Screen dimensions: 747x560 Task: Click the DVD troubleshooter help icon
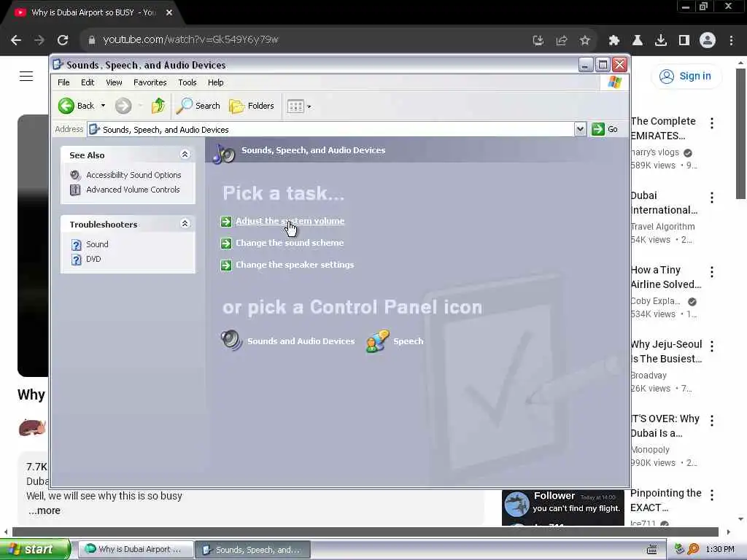coord(76,260)
